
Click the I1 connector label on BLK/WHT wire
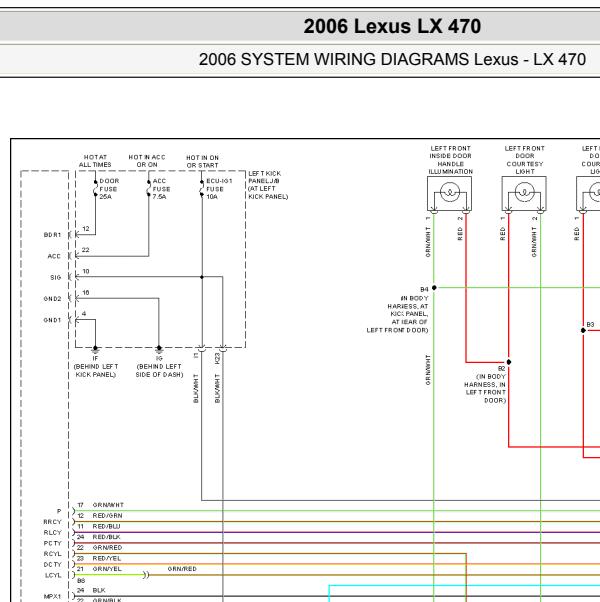pos(196,356)
